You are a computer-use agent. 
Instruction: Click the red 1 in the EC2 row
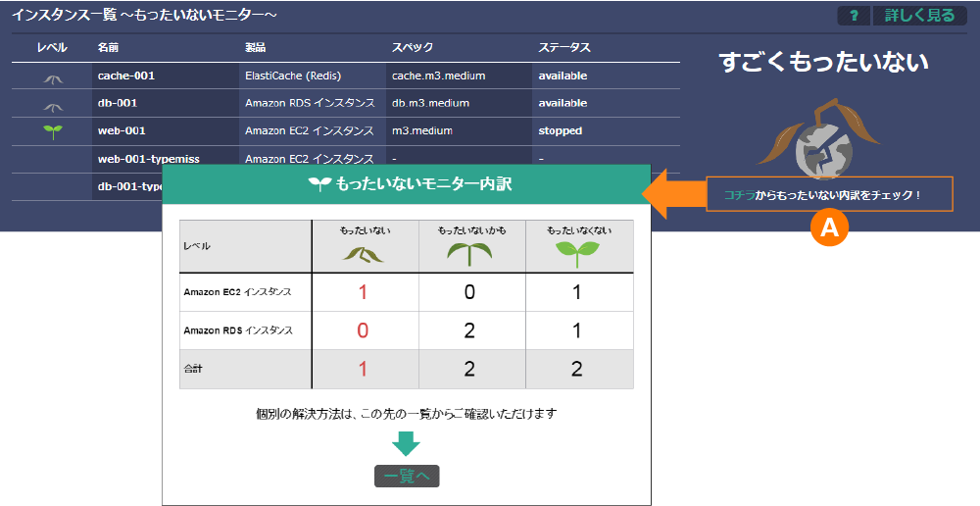tap(363, 291)
